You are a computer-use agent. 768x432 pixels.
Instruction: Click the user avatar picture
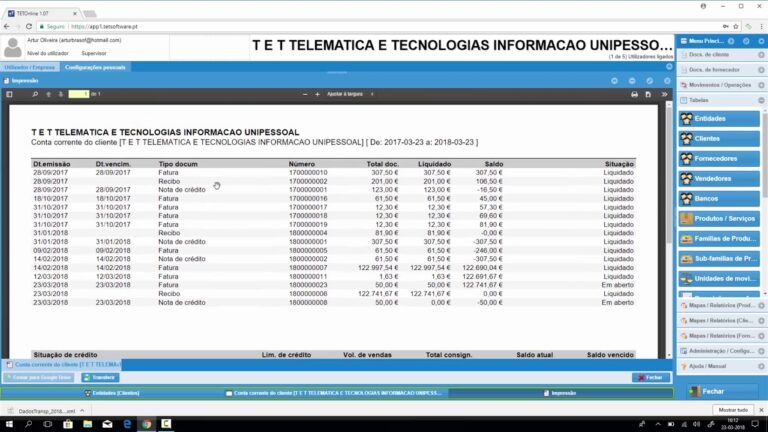(x=13, y=48)
